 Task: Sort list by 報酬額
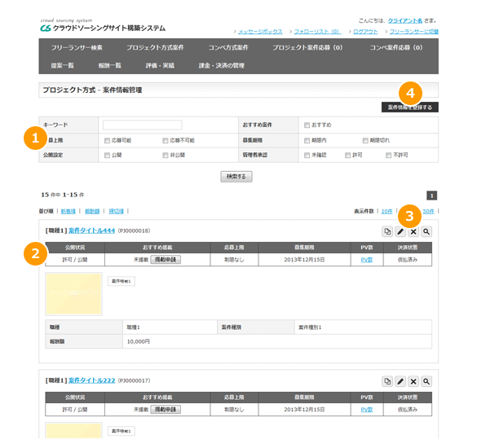[x=92, y=211]
